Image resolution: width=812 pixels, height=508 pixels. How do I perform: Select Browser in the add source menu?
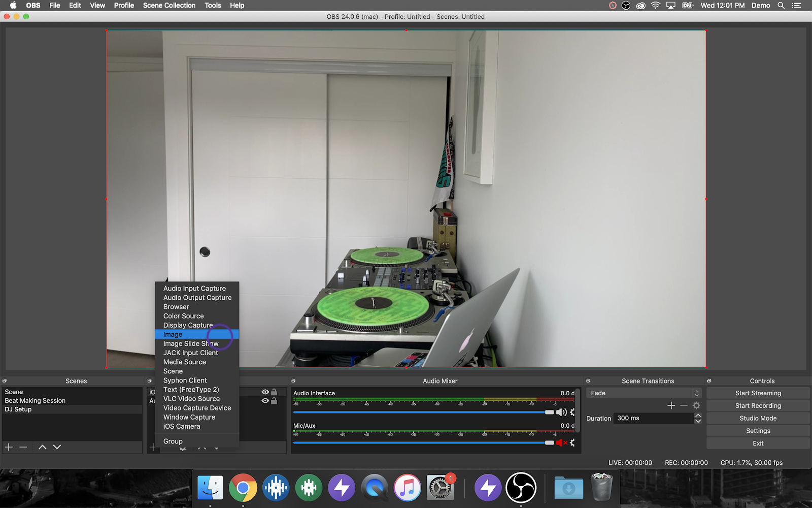click(x=197, y=307)
